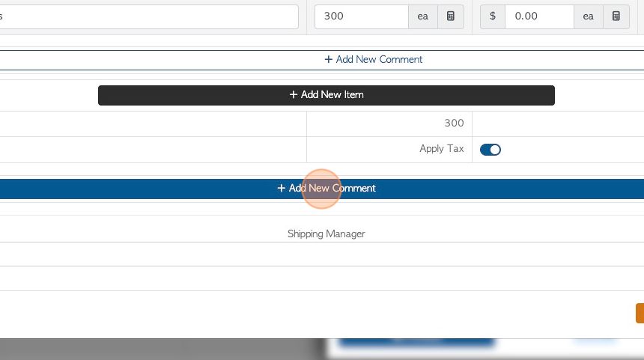This screenshot has width=644, height=360.
Task: Click the orange button at right edge
Action: tap(640, 313)
